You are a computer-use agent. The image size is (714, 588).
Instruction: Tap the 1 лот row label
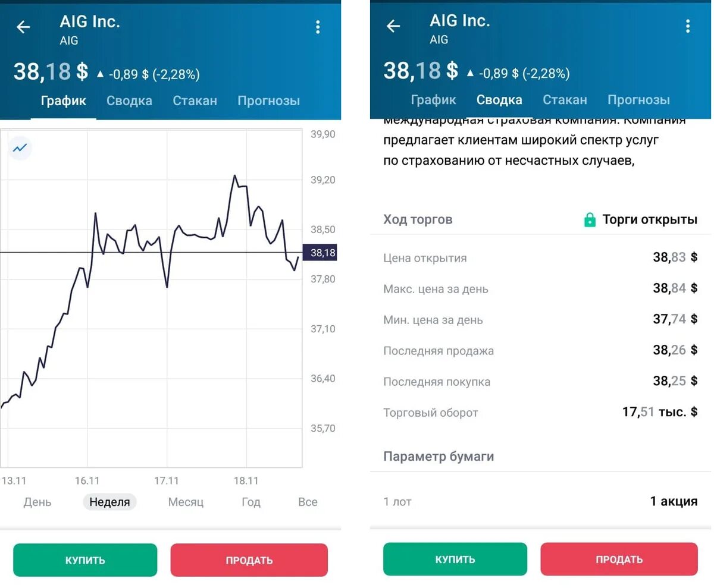click(x=397, y=502)
